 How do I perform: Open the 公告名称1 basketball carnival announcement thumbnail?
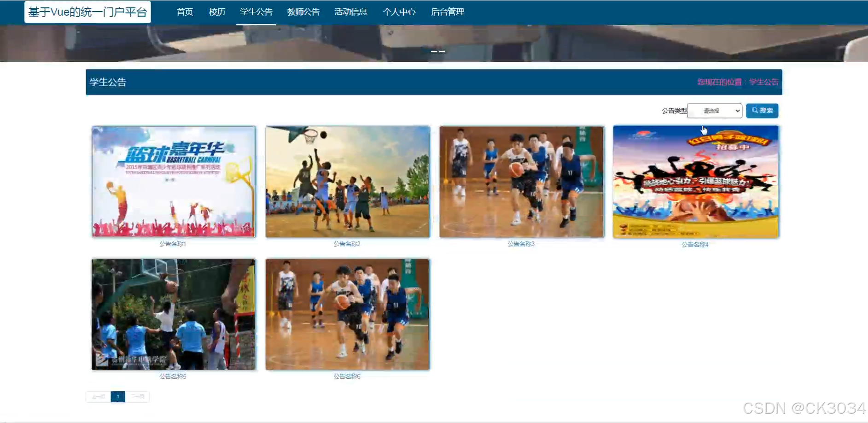pyautogui.click(x=173, y=182)
